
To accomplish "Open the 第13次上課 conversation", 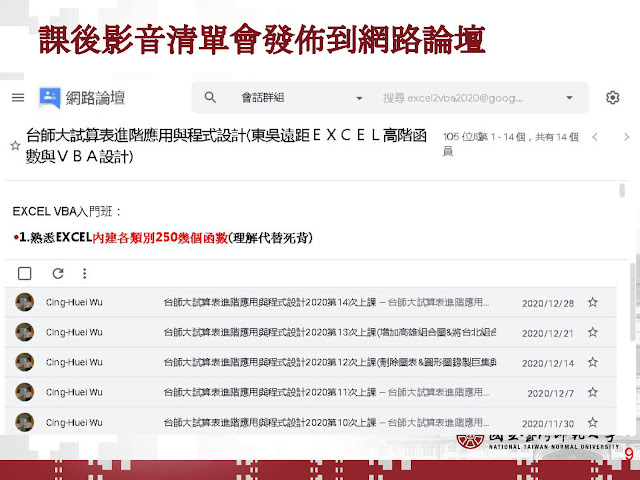I will pyautogui.click(x=310, y=332).
